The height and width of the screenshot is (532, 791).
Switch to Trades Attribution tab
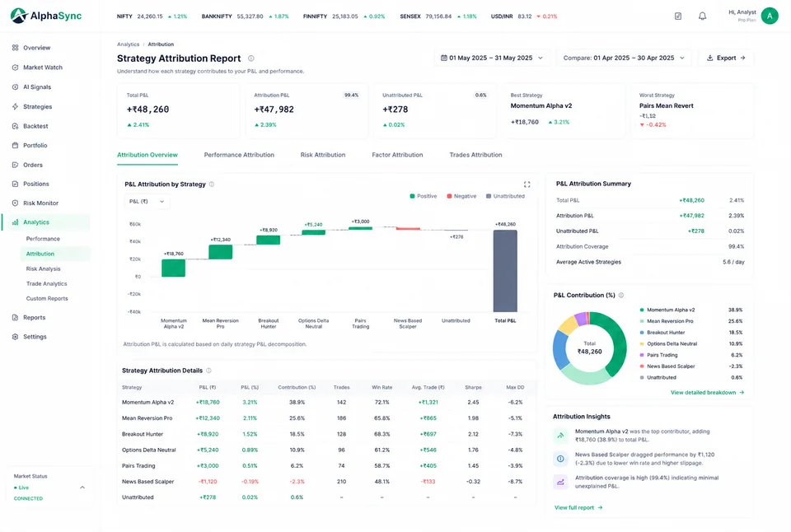[x=475, y=155]
